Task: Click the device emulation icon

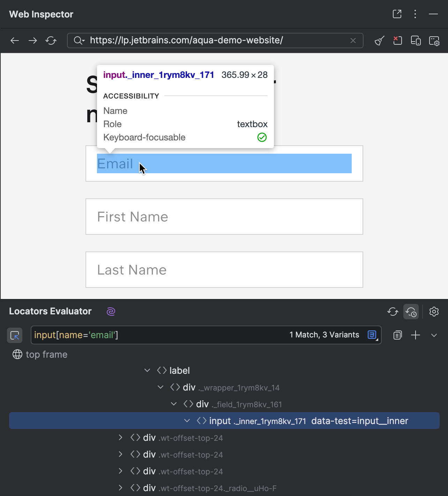Action: [x=416, y=41]
